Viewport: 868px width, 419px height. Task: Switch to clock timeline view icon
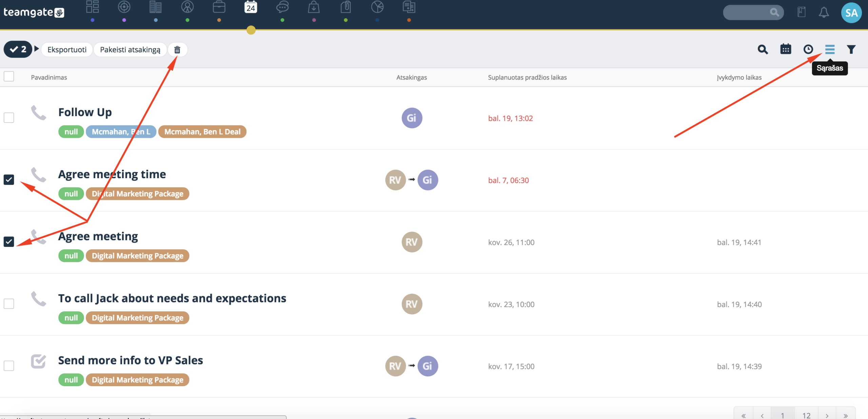[808, 49]
